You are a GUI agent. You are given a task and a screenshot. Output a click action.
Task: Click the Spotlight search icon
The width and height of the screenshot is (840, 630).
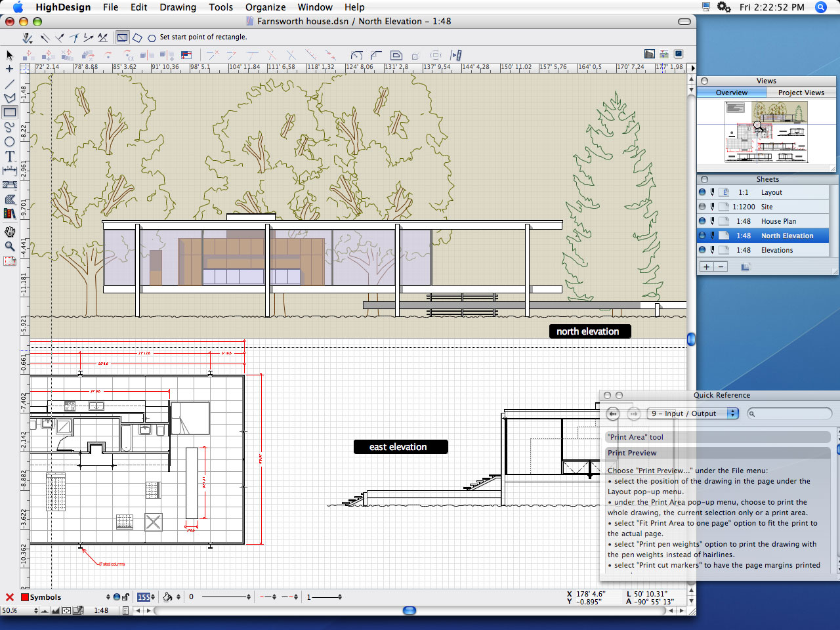(820, 7)
